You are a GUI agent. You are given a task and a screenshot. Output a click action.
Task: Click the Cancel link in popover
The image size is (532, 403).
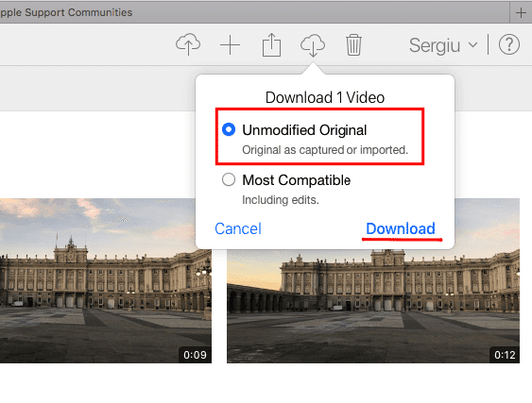(x=238, y=228)
